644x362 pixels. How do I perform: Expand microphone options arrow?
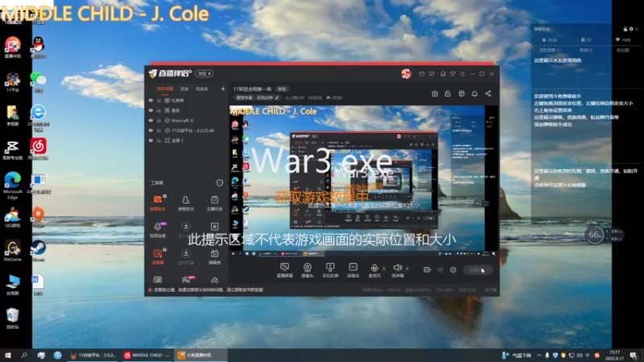(x=384, y=269)
